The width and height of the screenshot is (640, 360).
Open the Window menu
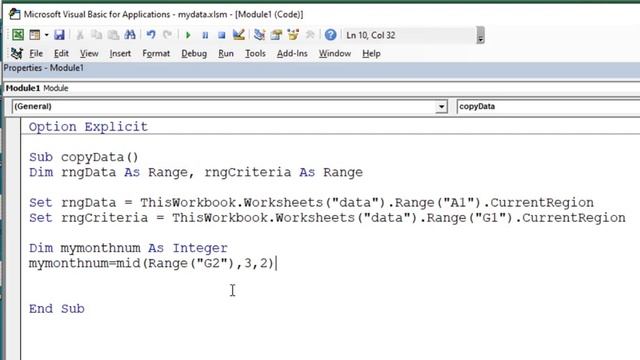pyautogui.click(x=335, y=53)
